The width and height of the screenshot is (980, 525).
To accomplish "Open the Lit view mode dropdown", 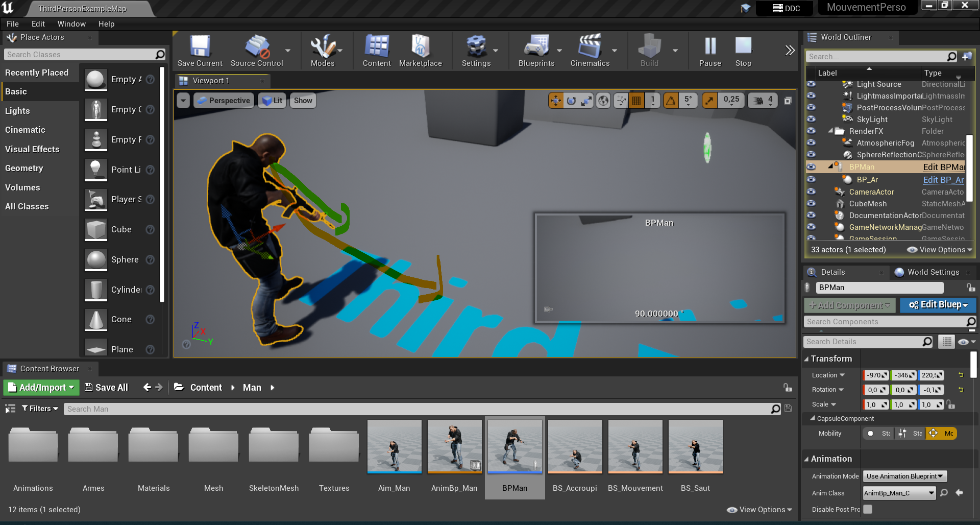I will [x=272, y=101].
